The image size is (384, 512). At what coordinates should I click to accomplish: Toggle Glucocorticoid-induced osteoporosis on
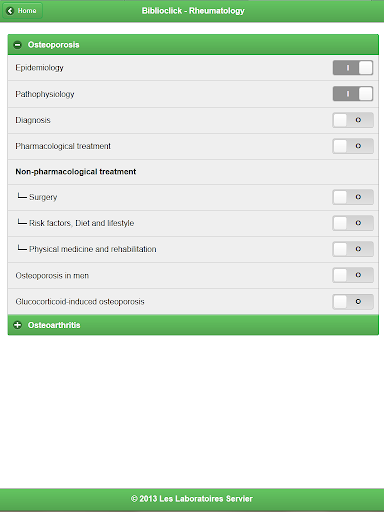pyautogui.click(x=353, y=301)
